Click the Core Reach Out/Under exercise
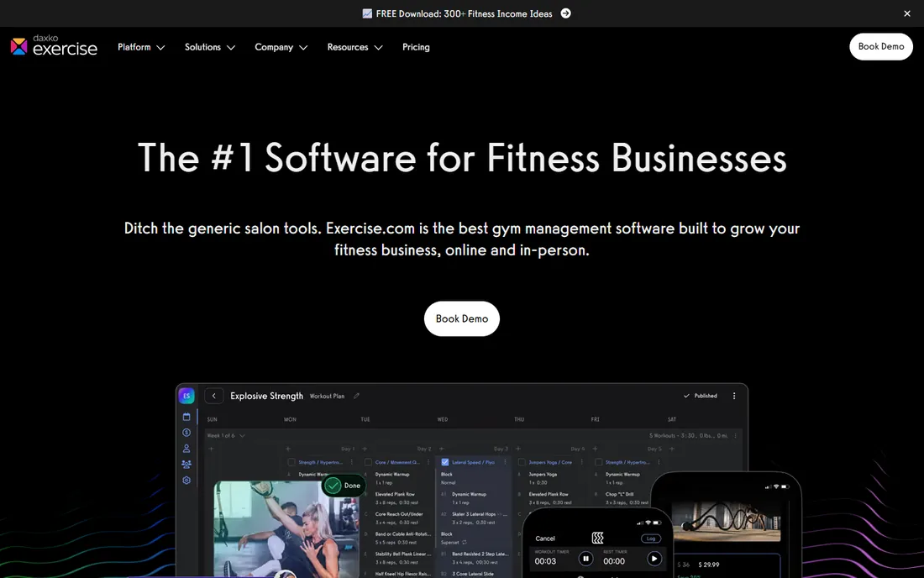This screenshot has width=924, height=578. point(399,514)
